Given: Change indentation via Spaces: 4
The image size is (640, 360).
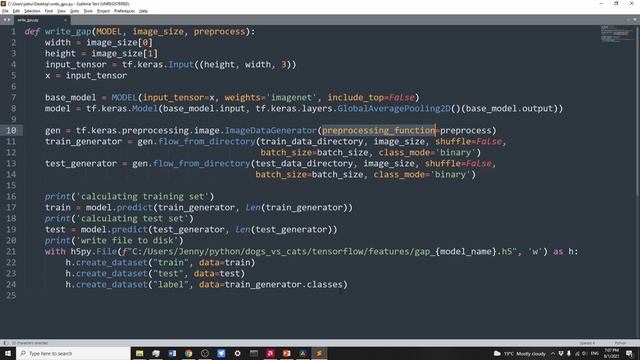Looking at the screenshot, I should pos(587,343).
